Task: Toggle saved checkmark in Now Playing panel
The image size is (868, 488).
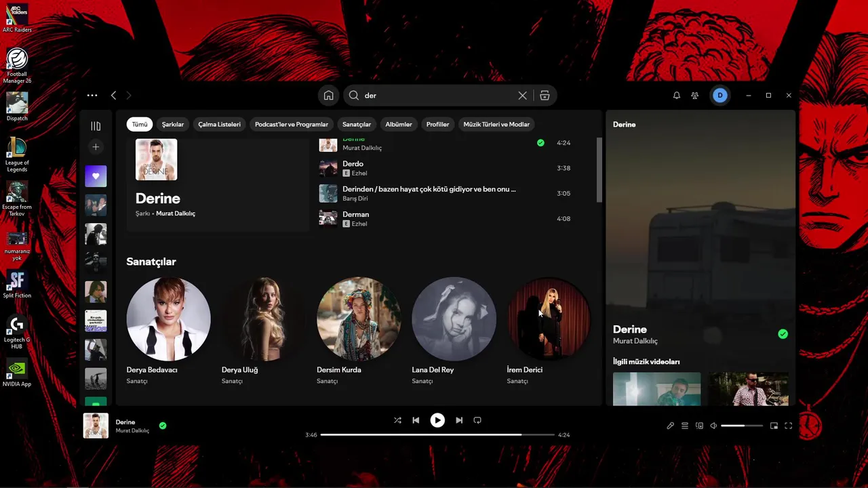Action: click(x=783, y=334)
